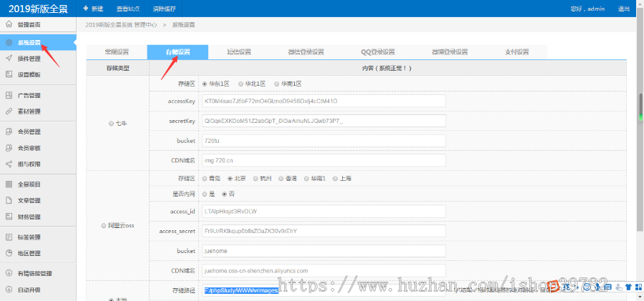Screen dimensions: 644x301
Task: Click the page's vertical scrollbar thumb
Action: [x=640, y=107]
